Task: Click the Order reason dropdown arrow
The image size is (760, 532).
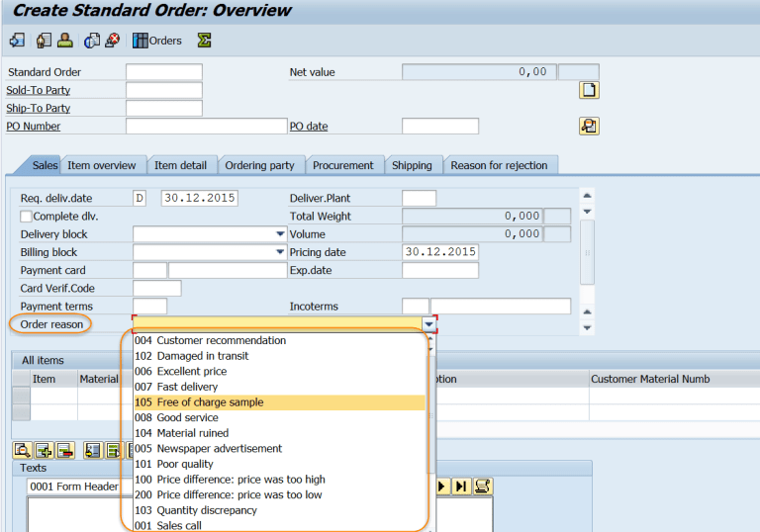Action: [x=428, y=324]
